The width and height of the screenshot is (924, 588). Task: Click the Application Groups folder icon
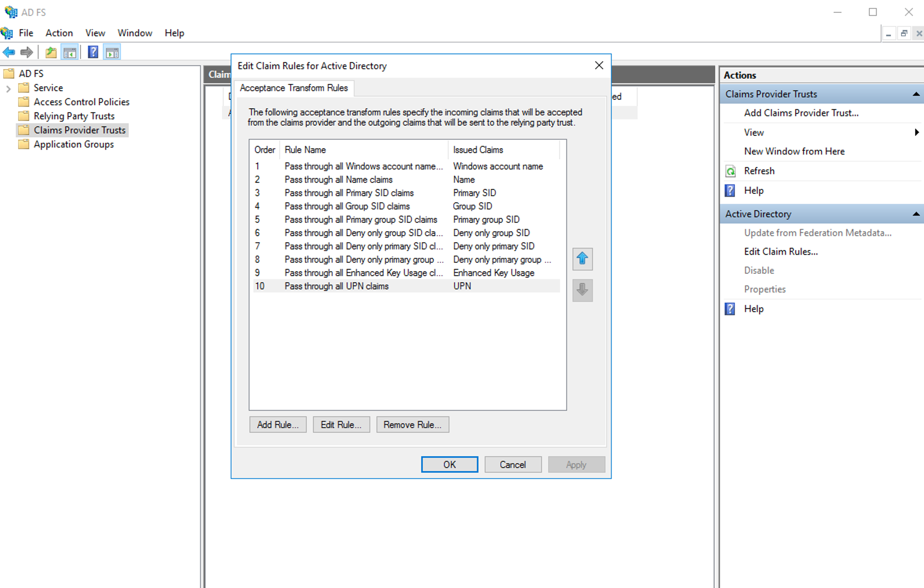pos(24,144)
